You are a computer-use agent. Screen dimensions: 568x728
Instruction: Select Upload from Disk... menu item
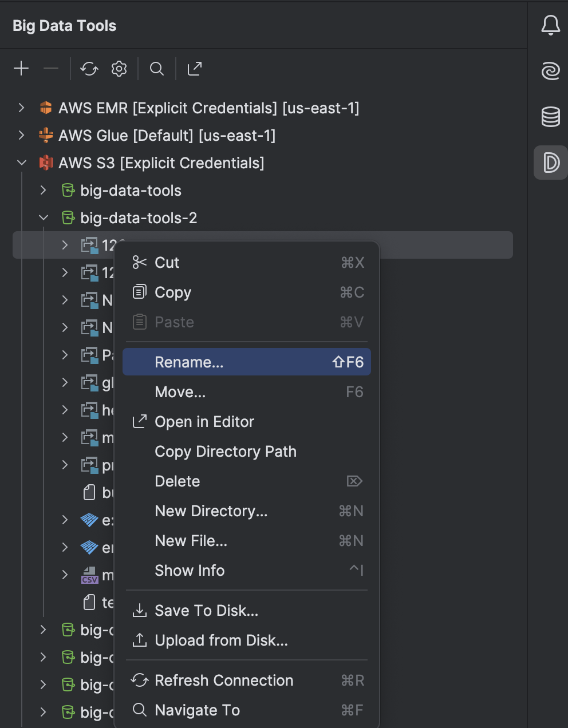coord(247,640)
